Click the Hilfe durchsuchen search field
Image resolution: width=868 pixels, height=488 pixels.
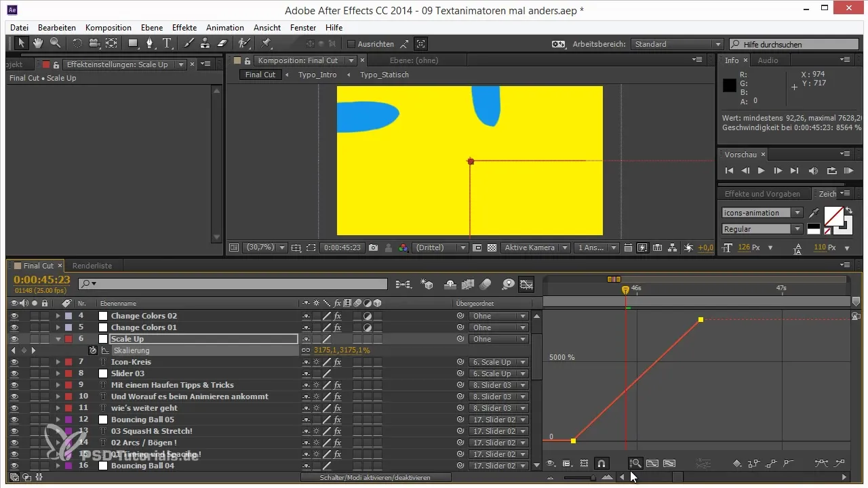(795, 44)
